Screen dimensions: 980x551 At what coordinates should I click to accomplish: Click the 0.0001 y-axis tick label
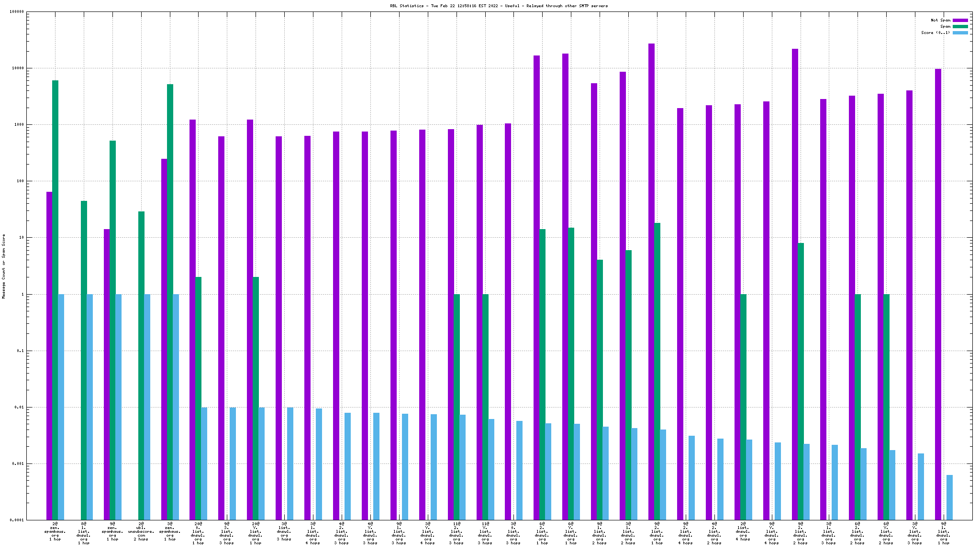(x=17, y=520)
